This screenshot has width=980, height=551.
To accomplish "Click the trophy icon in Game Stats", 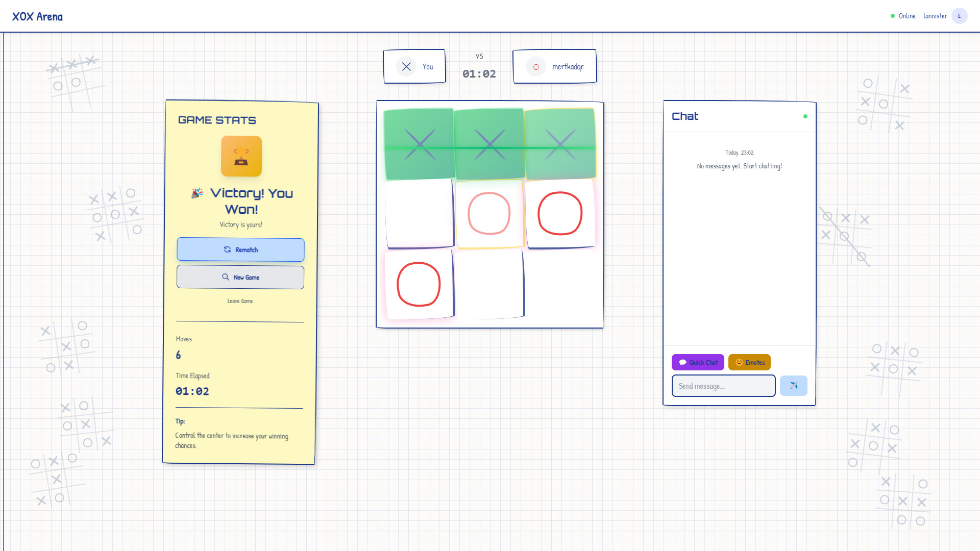I will pyautogui.click(x=240, y=156).
